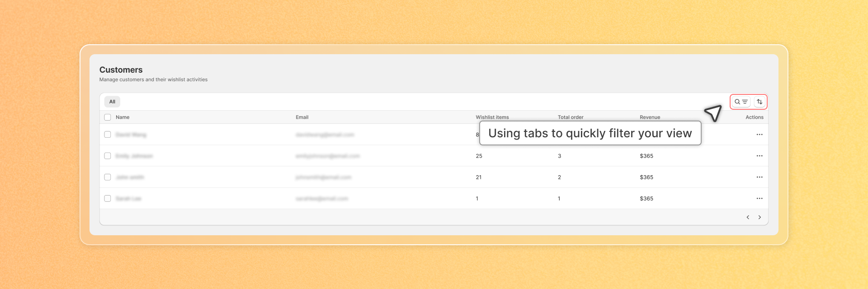This screenshot has width=868, height=289.
Task: Open actions menu for first customer row
Action: point(759,135)
